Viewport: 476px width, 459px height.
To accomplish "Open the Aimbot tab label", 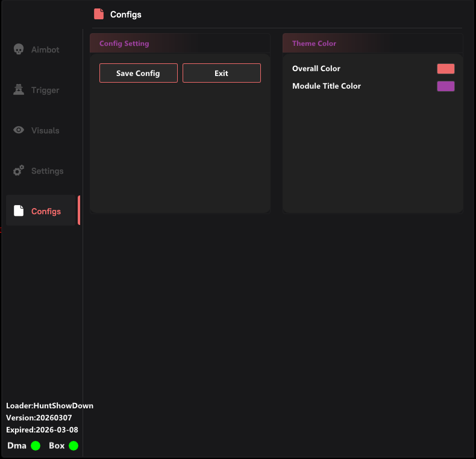I will pos(45,50).
